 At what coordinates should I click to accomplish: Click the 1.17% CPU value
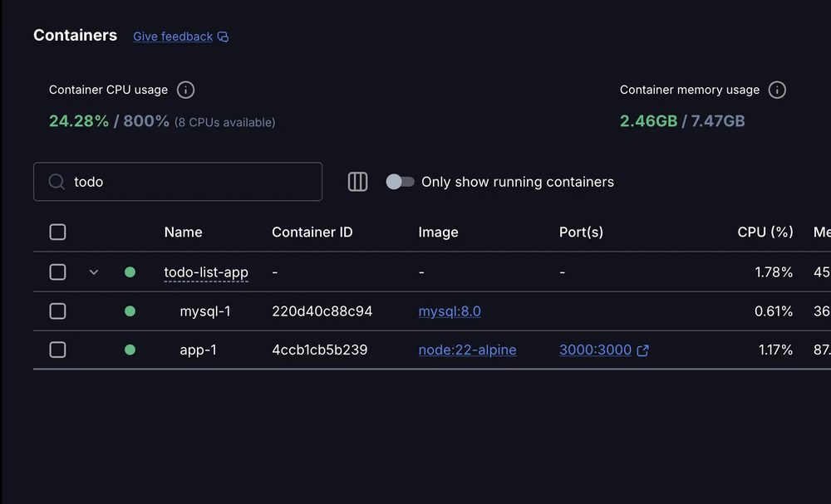(x=775, y=350)
